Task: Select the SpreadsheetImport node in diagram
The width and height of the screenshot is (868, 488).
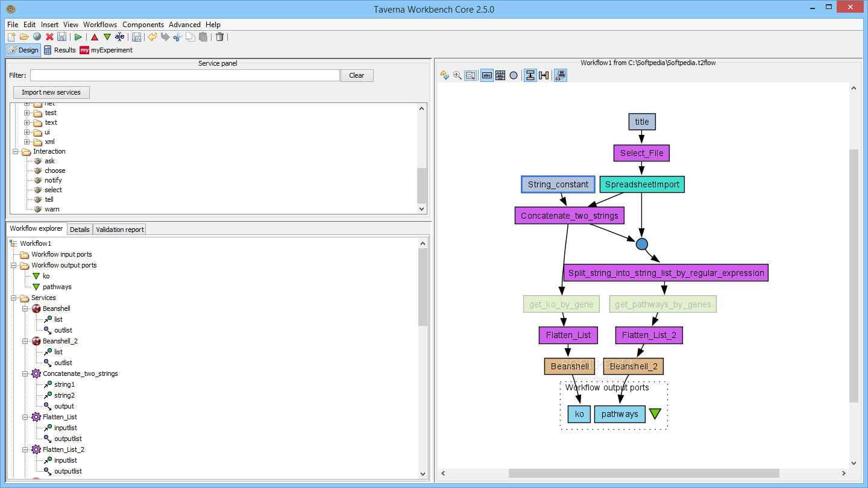Action: pos(642,184)
